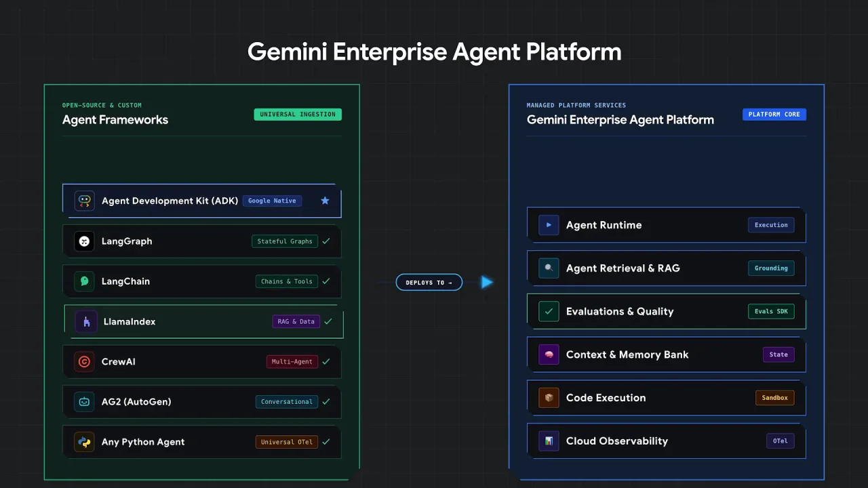Click the red CrewAI logo icon
The image size is (868, 488).
[x=84, y=362]
